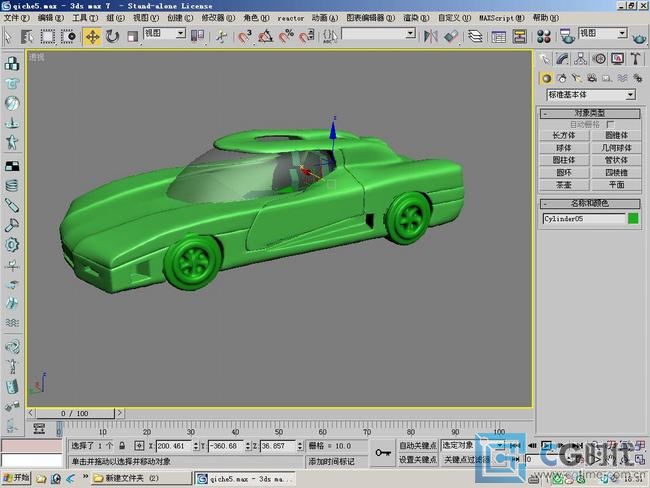Viewport: 650px width, 488px height.
Task: Switch to the Hierarchy command panel tab
Action: tap(581, 59)
